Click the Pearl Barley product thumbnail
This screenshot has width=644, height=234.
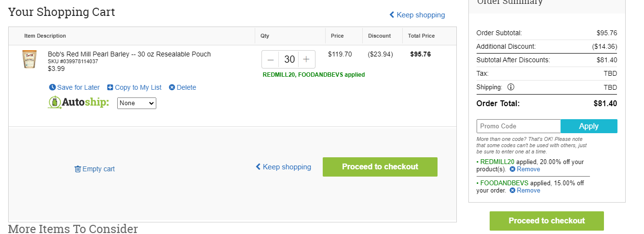(29, 59)
